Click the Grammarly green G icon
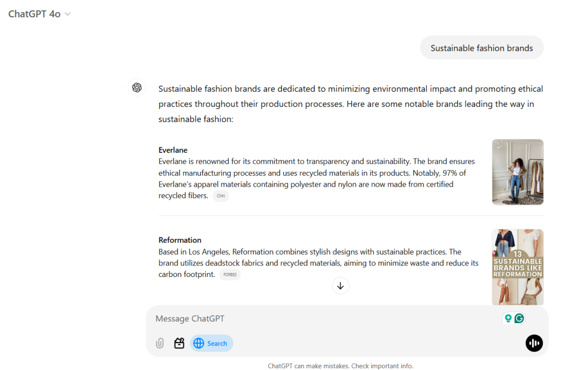Image resolution: width=588 pixels, height=370 pixels. point(519,319)
